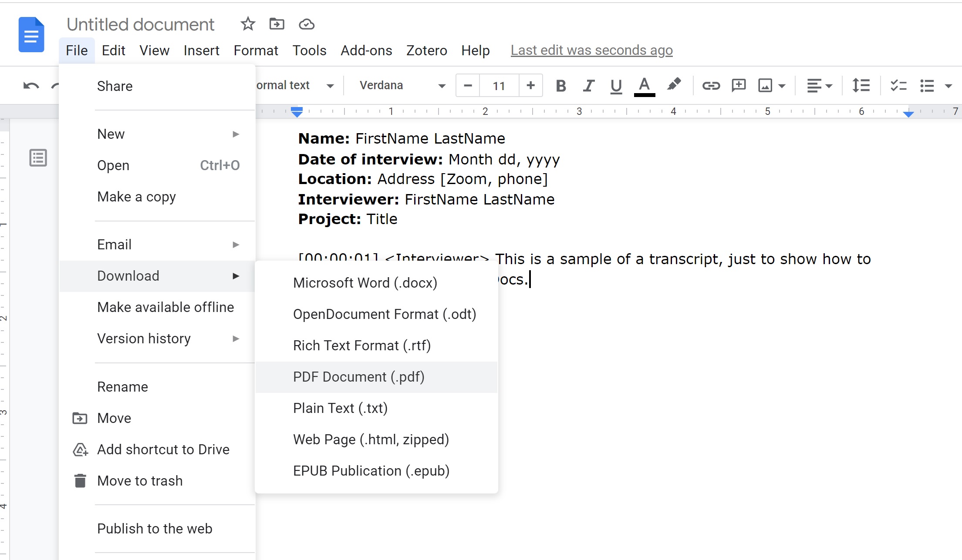Open the Insert menu
The width and height of the screenshot is (962, 560).
tap(201, 50)
